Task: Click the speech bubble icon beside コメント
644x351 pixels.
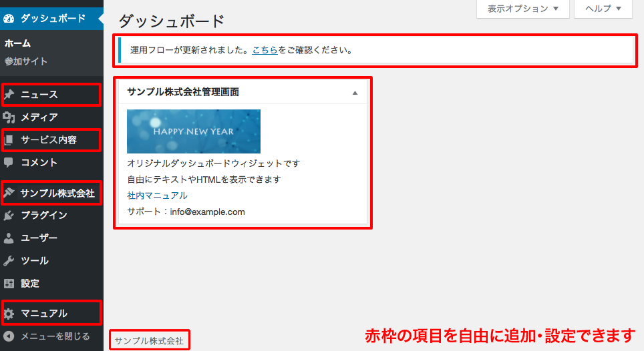Action: click(x=9, y=163)
